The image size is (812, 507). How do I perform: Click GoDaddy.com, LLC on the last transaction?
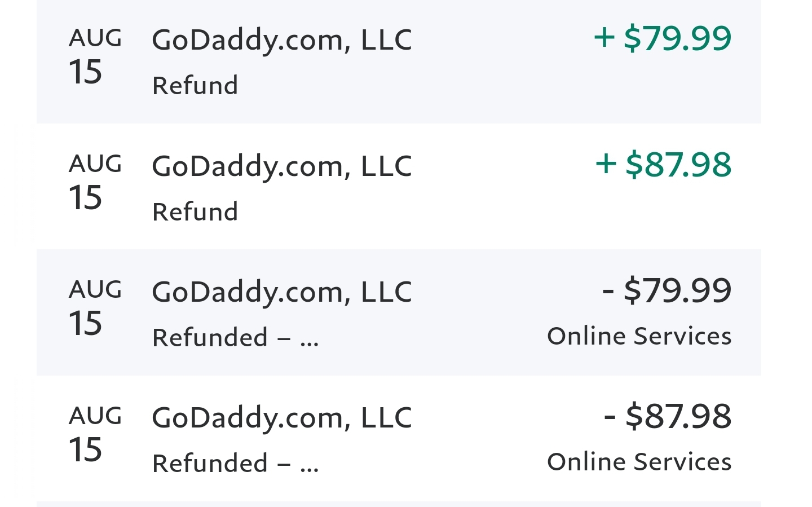(x=281, y=417)
